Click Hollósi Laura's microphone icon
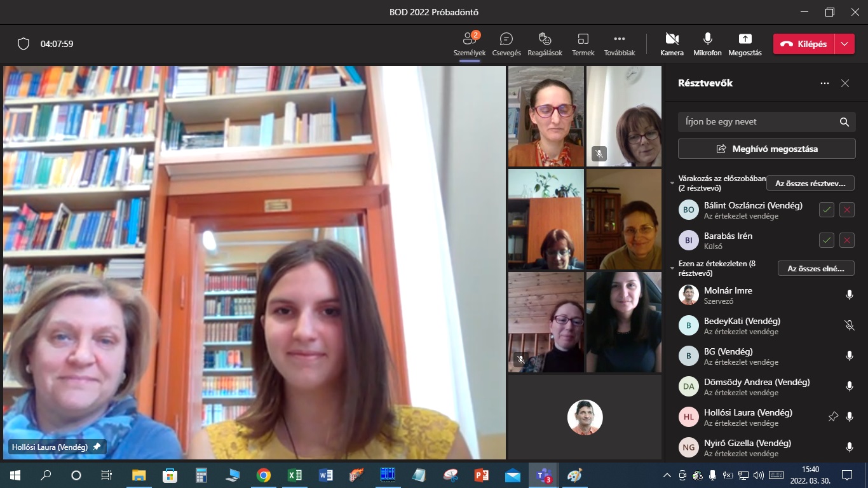 (850, 417)
